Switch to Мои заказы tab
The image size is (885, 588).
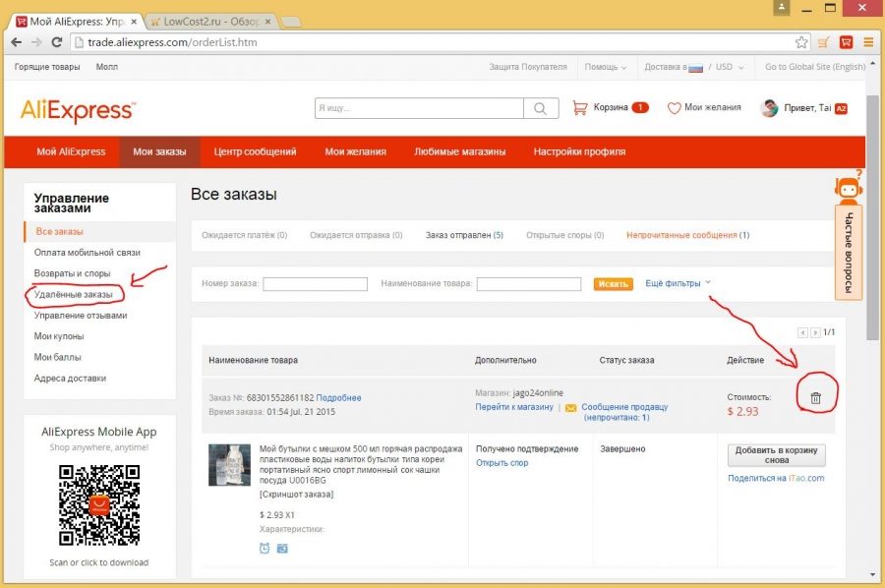159,151
